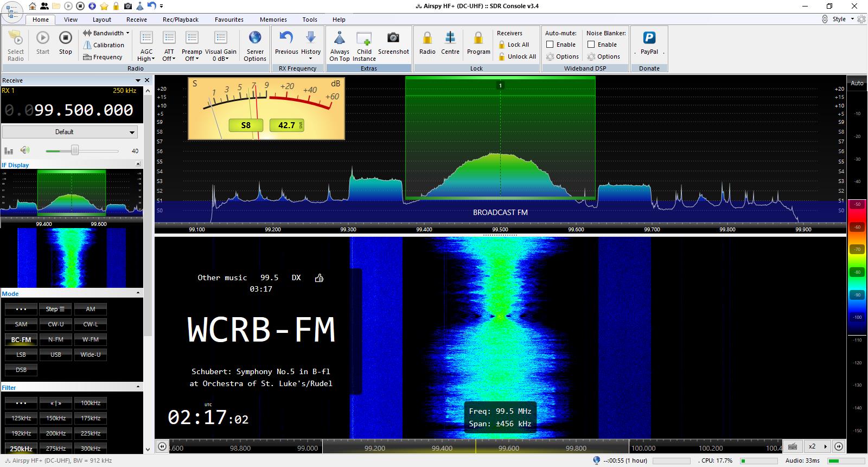Open the View ribbon tab
868x467 pixels.
pos(71,20)
